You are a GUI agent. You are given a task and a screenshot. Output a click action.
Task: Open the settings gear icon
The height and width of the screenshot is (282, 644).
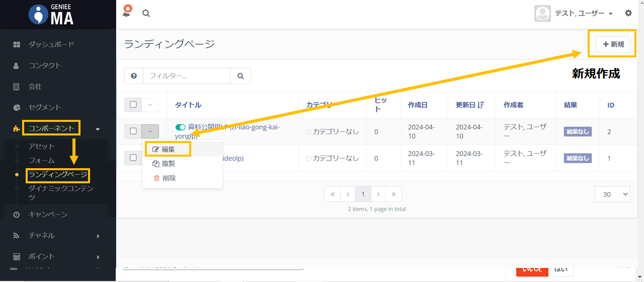tap(628, 13)
